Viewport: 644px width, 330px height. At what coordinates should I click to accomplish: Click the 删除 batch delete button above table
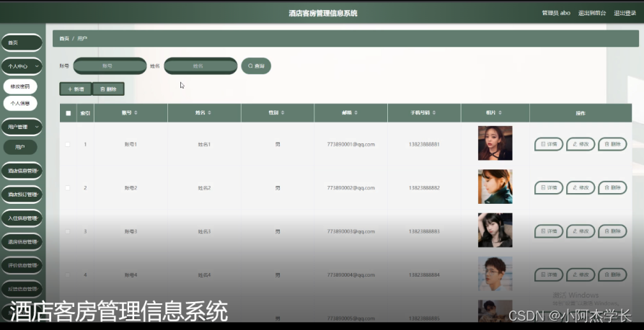(x=108, y=89)
